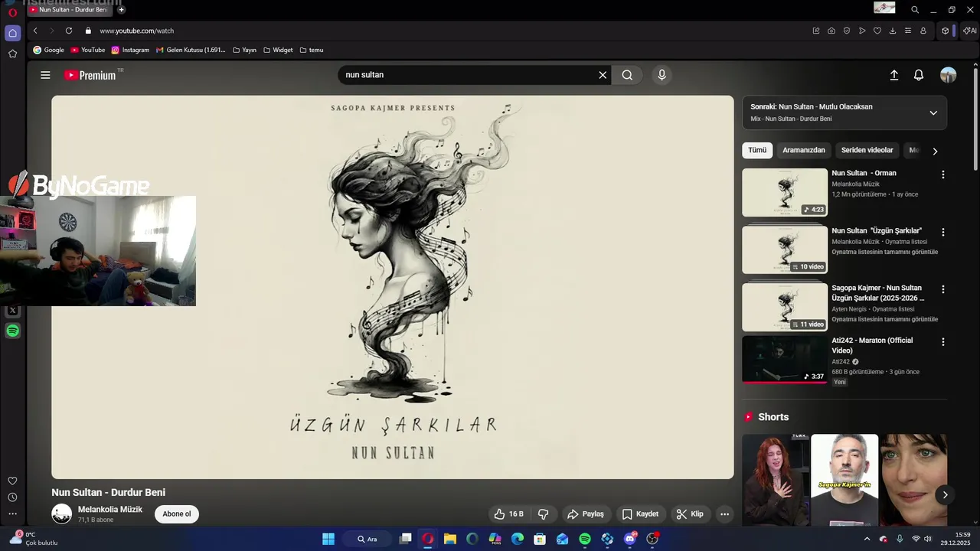Play Nun Sultan - Orman thumbnail

click(x=785, y=192)
